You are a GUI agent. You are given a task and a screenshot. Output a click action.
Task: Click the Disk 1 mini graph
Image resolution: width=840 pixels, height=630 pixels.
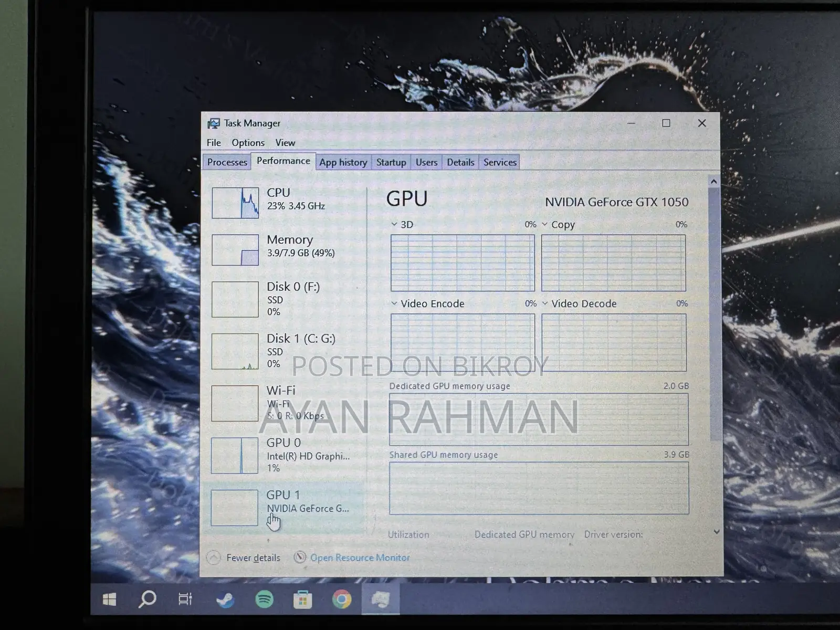[235, 351]
